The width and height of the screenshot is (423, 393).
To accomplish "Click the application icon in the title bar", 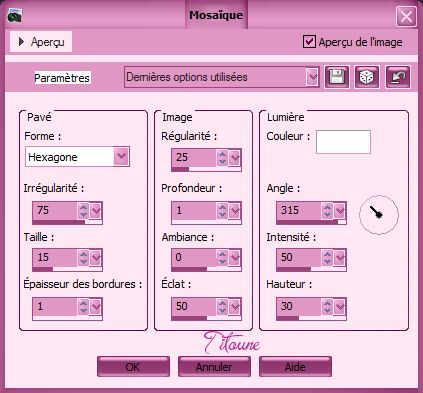I will pyautogui.click(x=14, y=15).
